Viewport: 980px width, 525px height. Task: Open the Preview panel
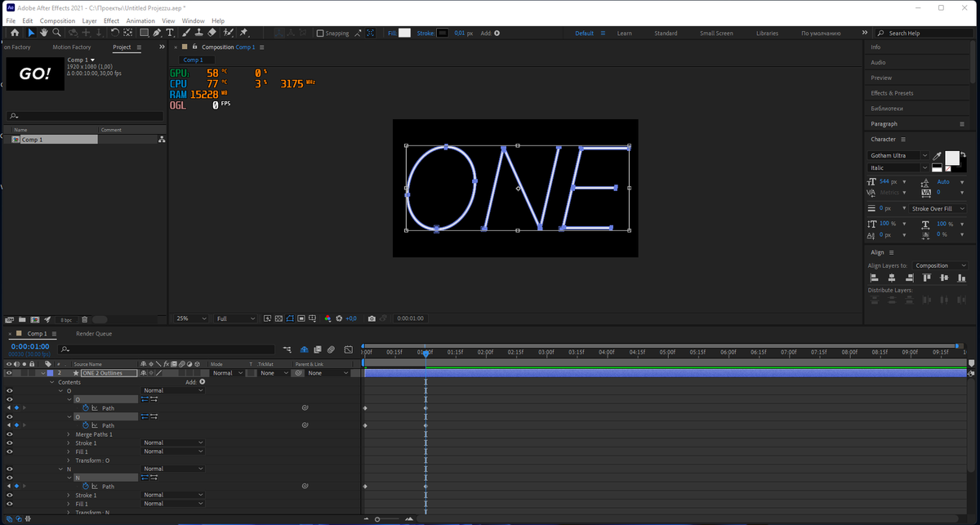click(881, 78)
